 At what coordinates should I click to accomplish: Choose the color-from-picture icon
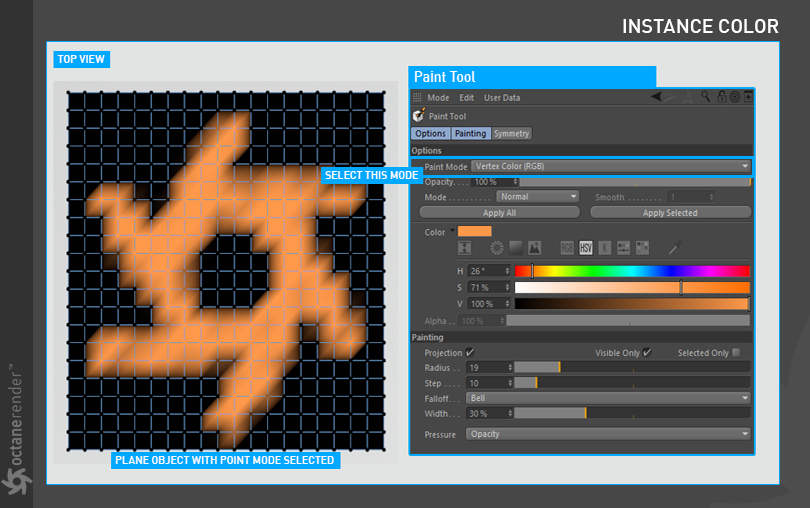coord(534,248)
